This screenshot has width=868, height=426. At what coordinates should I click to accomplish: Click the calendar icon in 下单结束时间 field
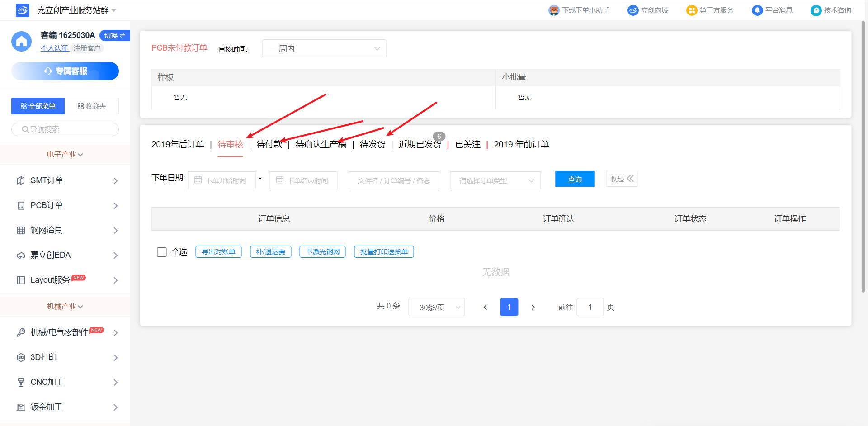280,180
